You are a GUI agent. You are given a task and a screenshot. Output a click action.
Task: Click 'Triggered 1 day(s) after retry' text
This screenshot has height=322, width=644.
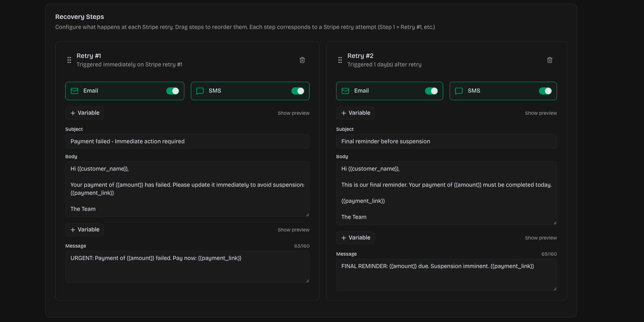384,64
